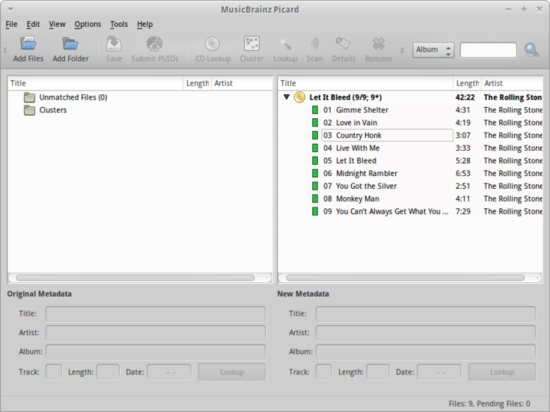
Task: Sort left pane by Length column header
Action: (x=197, y=83)
